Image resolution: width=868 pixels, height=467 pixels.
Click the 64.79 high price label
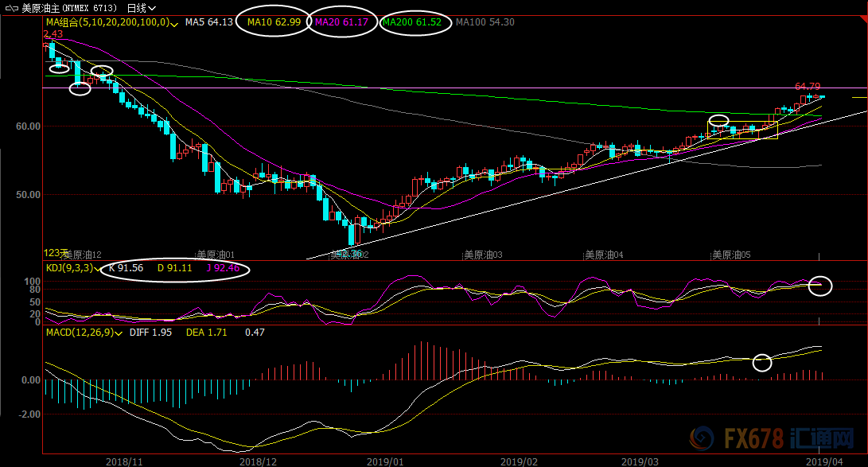point(808,86)
